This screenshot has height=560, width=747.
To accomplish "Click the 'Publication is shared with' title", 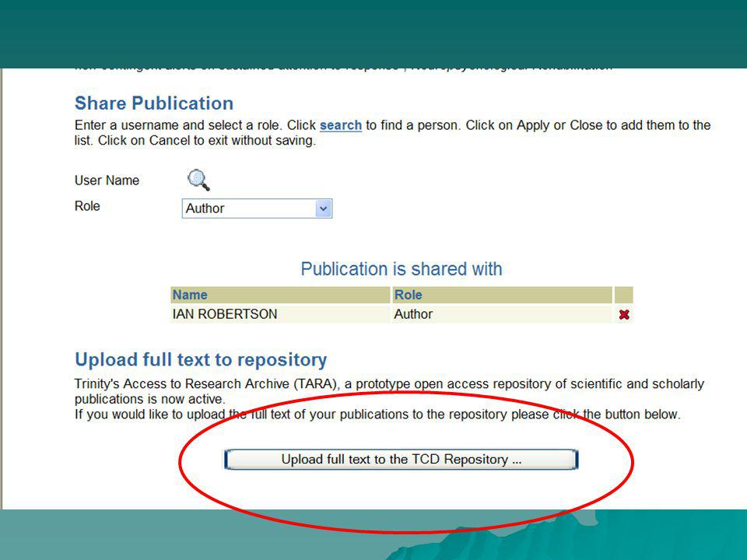I will pyautogui.click(x=402, y=269).
